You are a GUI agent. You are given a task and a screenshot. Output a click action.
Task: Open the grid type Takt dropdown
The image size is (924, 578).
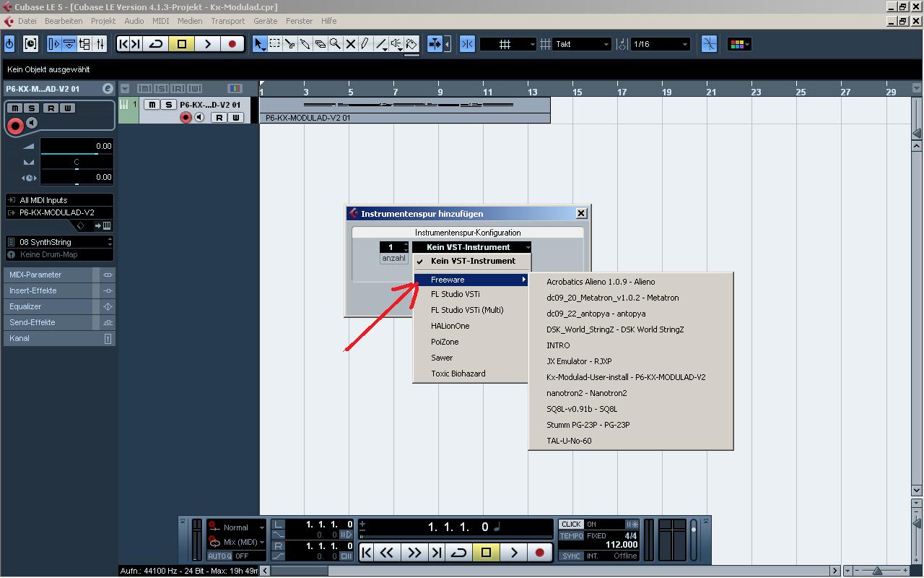point(582,44)
